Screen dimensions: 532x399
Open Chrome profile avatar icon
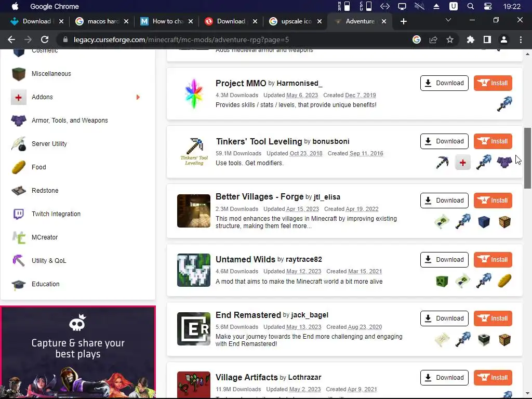pos(504,39)
